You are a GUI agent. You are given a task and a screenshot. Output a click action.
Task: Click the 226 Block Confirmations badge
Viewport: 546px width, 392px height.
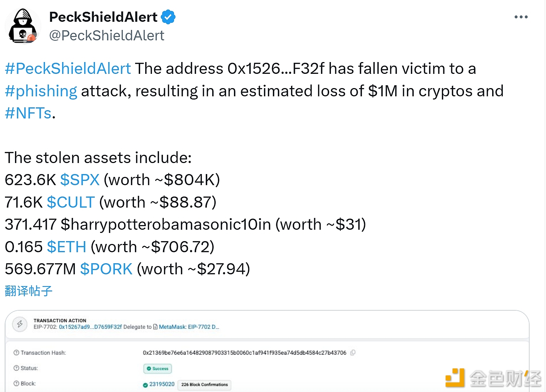point(204,385)
